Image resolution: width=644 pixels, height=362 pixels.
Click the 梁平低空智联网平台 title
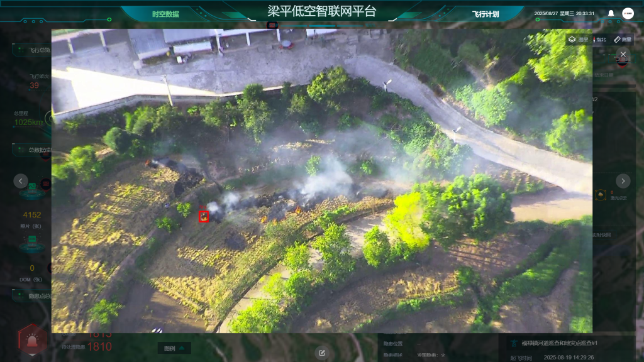tap(321, 11)
